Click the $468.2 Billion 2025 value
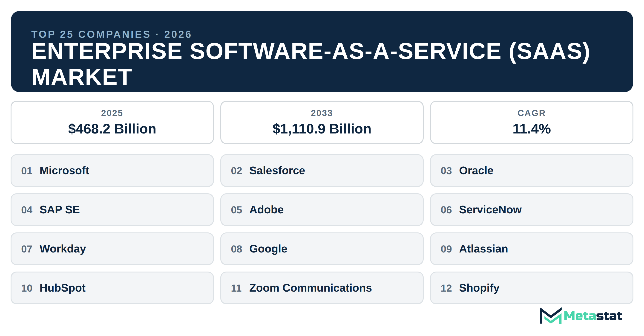644x336 pixels. point(112,129)
